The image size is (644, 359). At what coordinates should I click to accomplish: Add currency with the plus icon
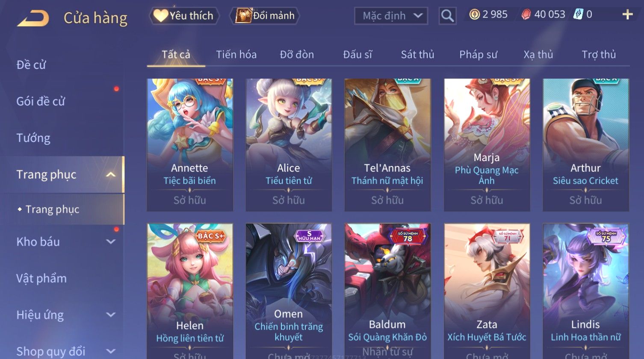click(627, 15)
